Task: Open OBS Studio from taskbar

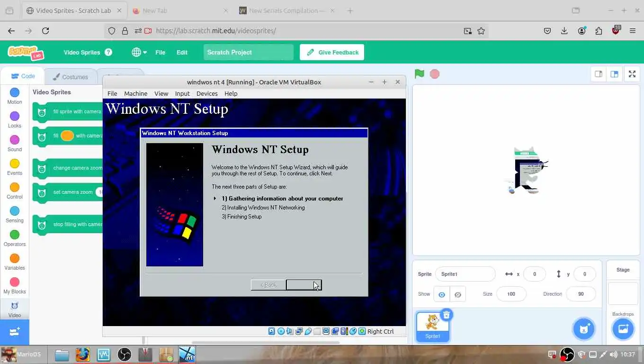Action: (124, 355)
